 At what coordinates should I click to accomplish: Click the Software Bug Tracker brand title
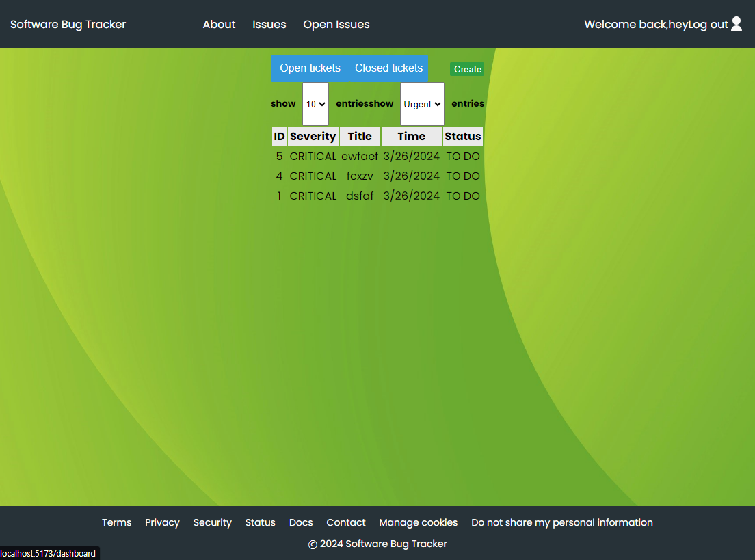click(68, 25)
